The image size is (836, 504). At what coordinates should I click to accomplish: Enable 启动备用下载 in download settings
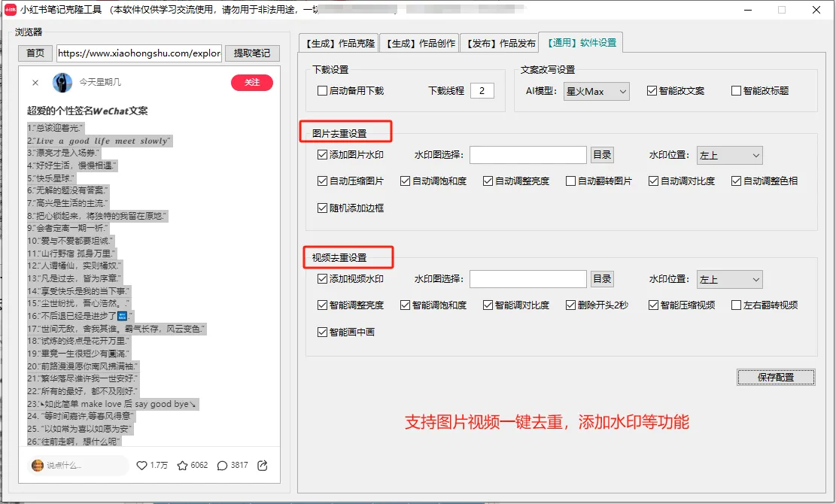tap(322, 90)
